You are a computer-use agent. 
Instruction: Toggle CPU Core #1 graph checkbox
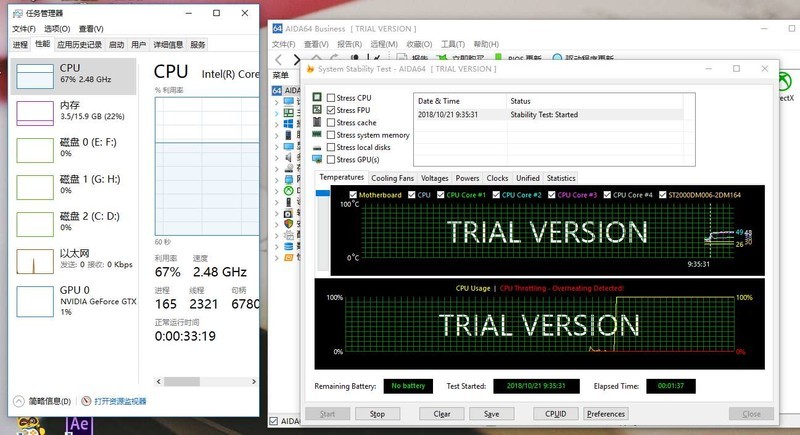click(441, 195)
